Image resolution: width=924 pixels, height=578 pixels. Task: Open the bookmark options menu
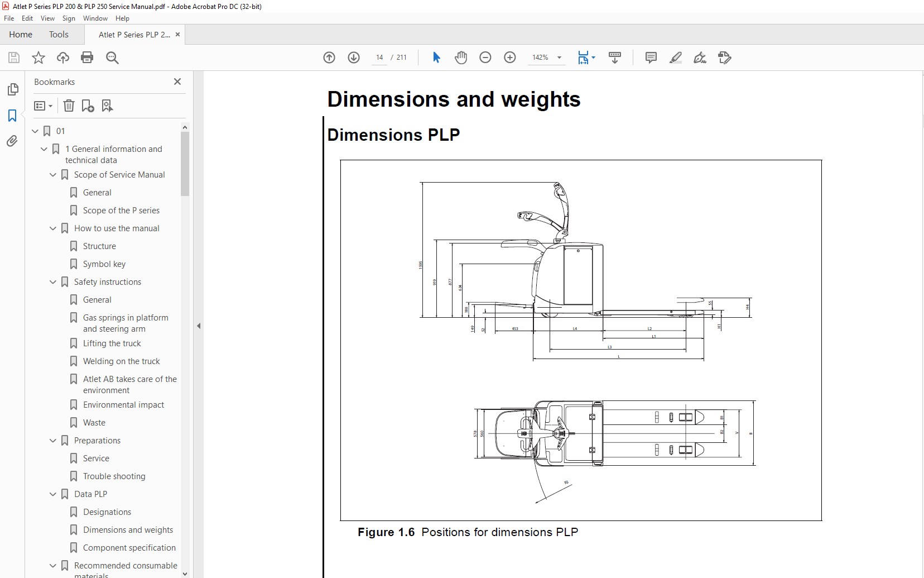coord(43,106)
